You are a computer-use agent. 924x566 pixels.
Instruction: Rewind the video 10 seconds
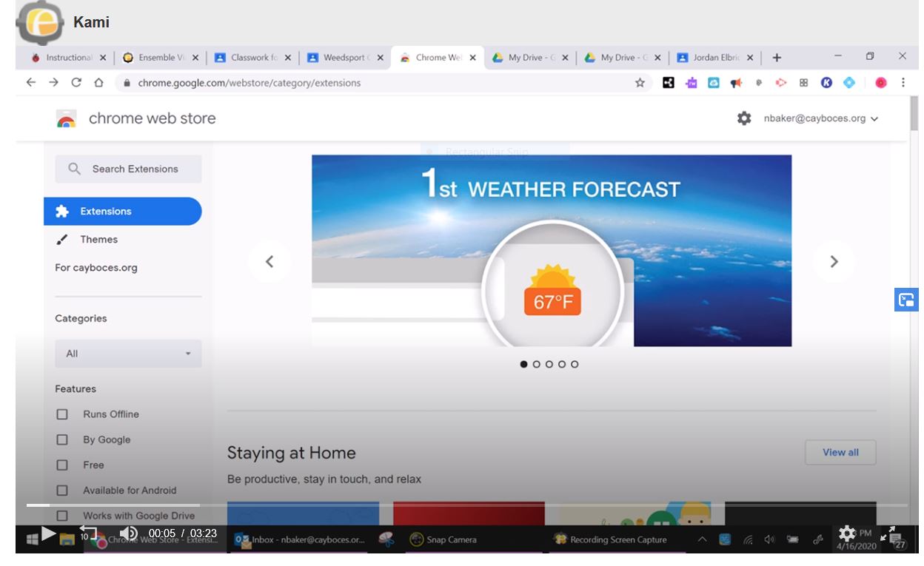pos(87,533)
